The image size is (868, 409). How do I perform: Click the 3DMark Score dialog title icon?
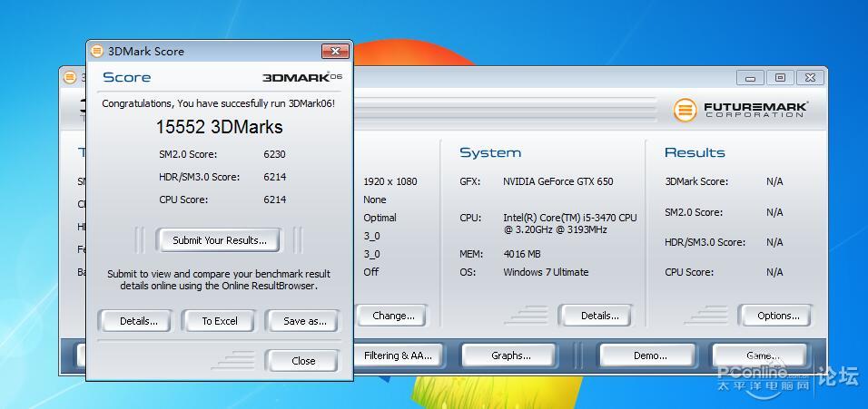pyautogui.click(x=97, y=52)
